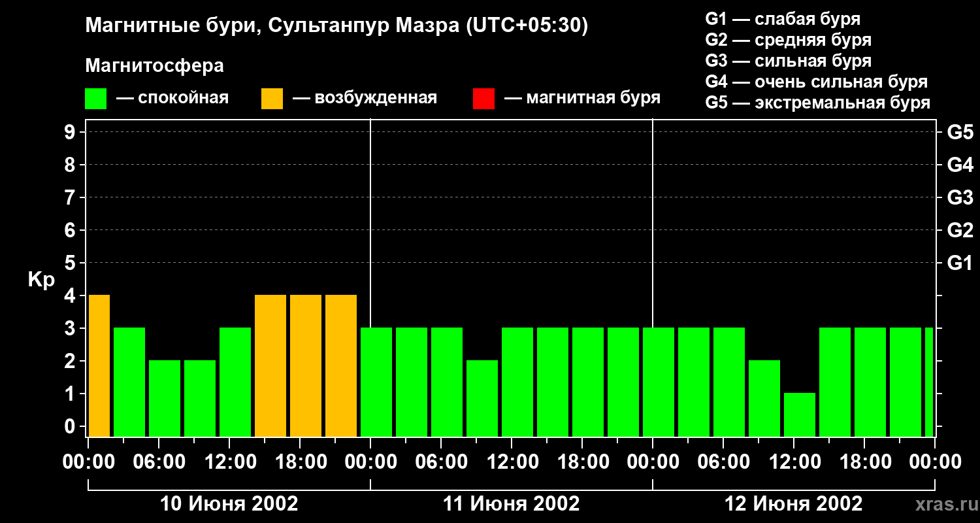Screen dimensions: 980x523
Task: Click the '— спокойная' legend label
Action: (172, 99)
